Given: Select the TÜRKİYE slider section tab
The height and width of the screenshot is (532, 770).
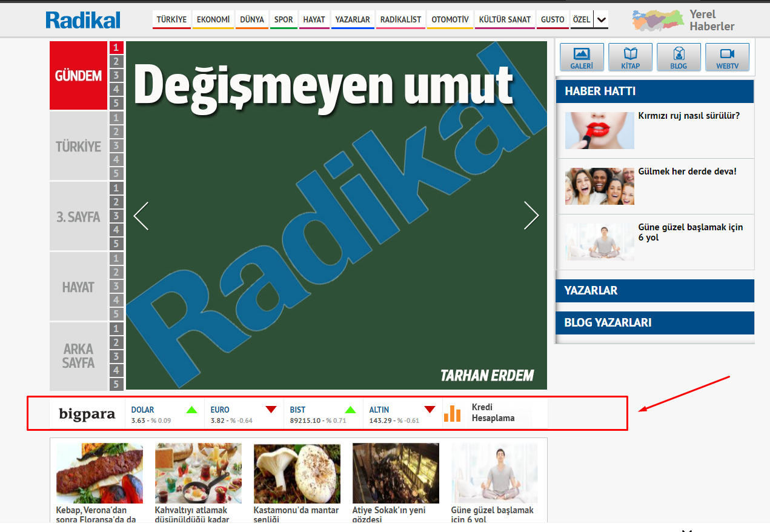Looking at the screenshot, I should 78,146.
